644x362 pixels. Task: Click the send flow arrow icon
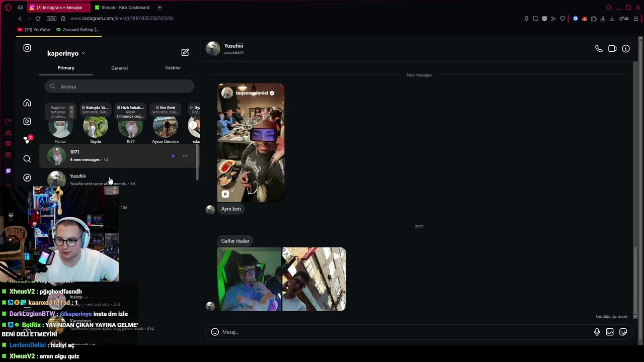[x=553, y=19]
